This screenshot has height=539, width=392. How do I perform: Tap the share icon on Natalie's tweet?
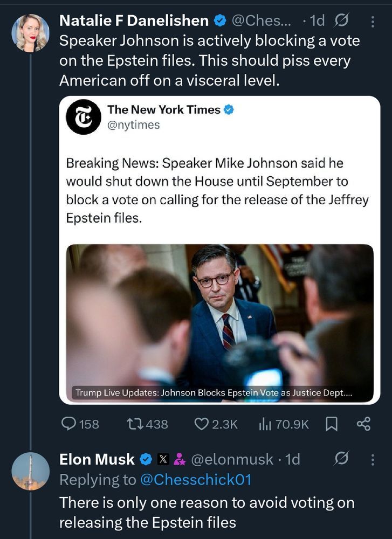click(x=364, y=424)
